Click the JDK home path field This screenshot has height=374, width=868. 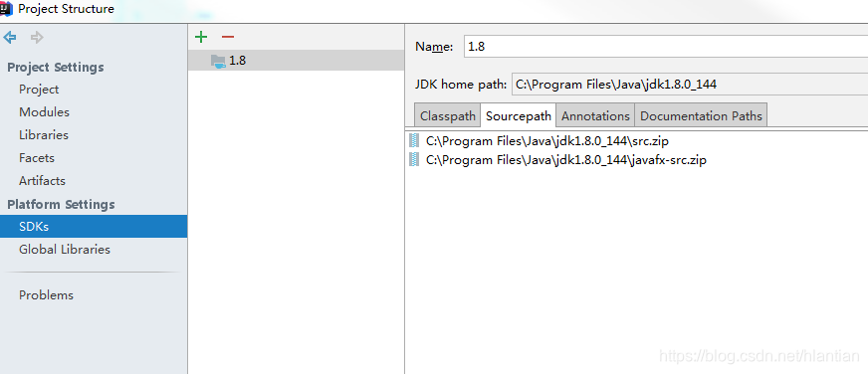coord(690,85)
